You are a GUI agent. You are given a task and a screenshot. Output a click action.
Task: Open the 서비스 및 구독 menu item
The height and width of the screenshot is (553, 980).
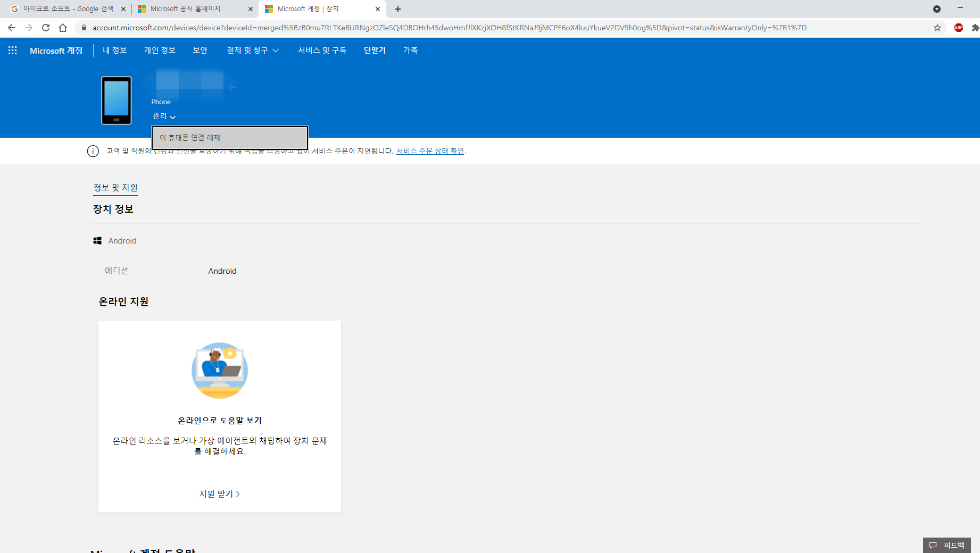[x=322, y=50]
